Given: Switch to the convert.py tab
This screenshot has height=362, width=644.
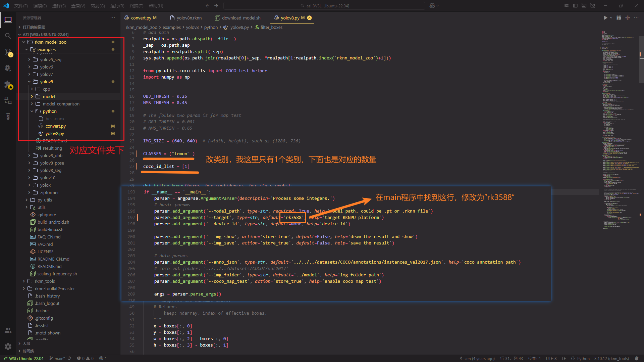Looking at the screenshot, I should (x=141, y=18).
